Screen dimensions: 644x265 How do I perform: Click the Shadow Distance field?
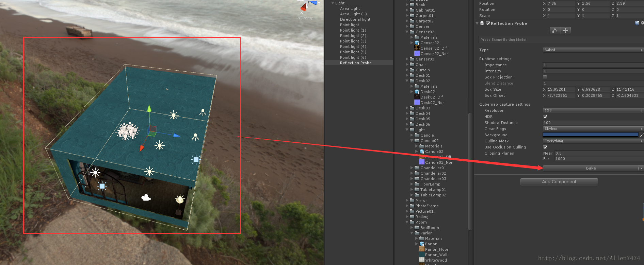(593, 123)
